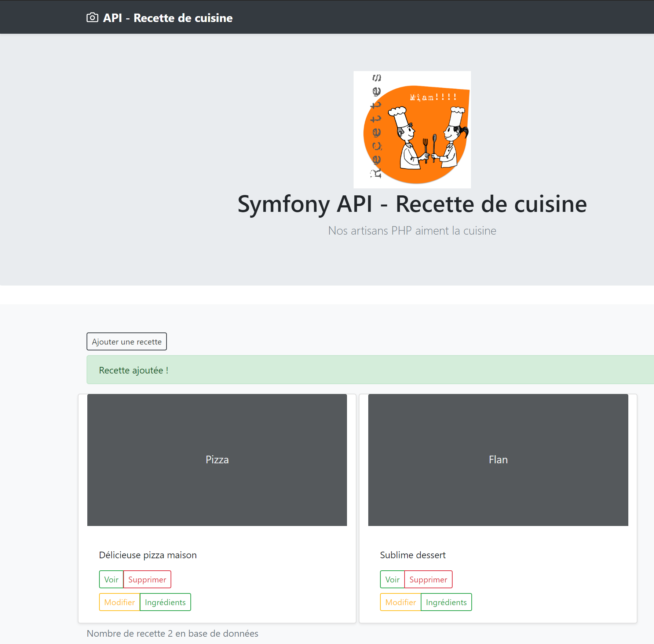Click 'Supprimer' on the Pizza recipe
654x644 pixels.
click(x=147, y=579)
